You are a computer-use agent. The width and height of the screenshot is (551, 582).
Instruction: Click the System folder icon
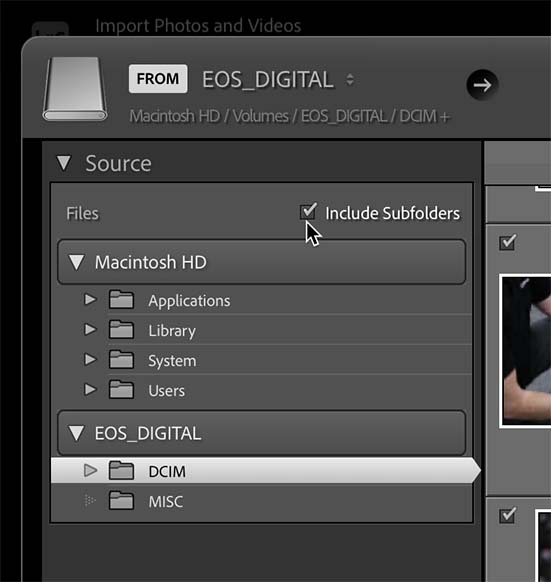[121, 360]
